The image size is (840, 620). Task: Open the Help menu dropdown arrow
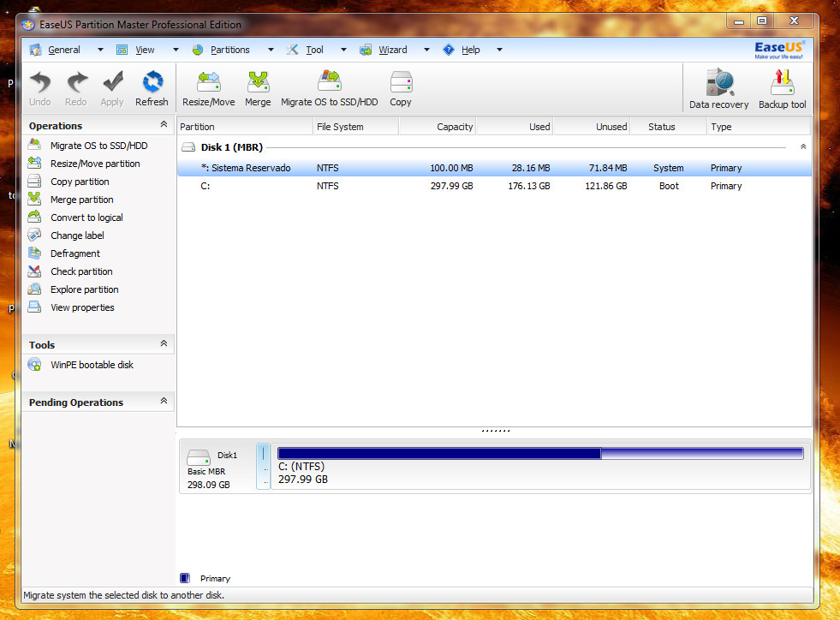(x=500, y=50)
